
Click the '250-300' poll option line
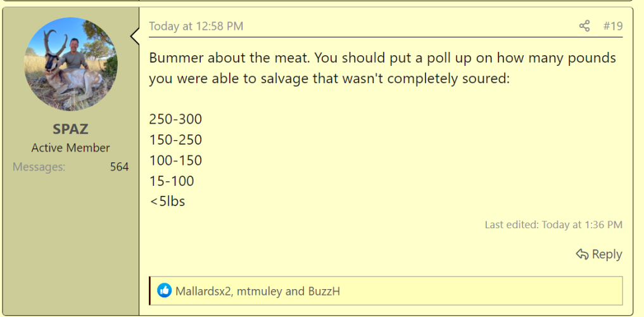click(175, 120)
